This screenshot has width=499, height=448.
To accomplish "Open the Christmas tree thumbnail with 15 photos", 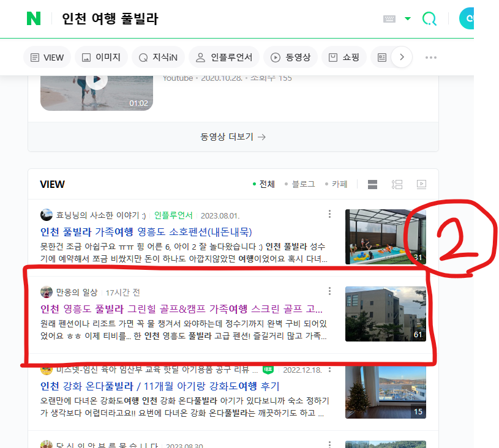I will pyautogui.click(x=386, y=392).
